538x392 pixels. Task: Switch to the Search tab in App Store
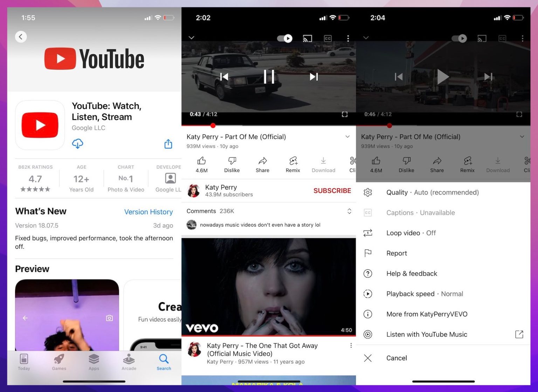coord(164,362)
